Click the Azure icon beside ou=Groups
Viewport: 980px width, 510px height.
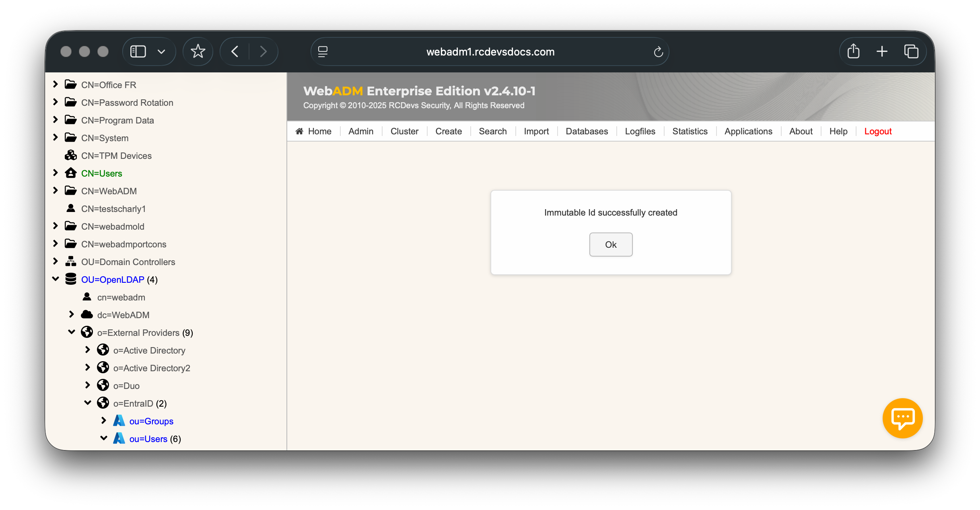point(119,421)
